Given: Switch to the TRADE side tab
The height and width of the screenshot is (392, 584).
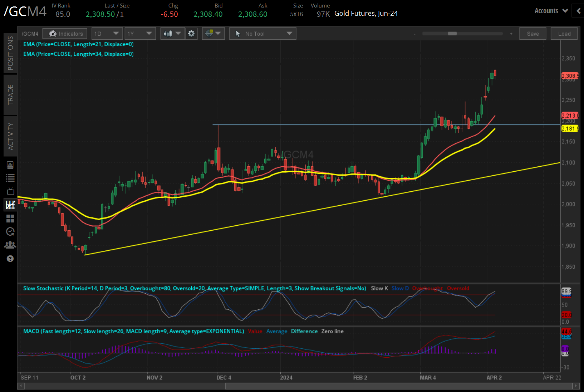Looking at the screenshot, I should pyautogui.click(x=10, y=94).
